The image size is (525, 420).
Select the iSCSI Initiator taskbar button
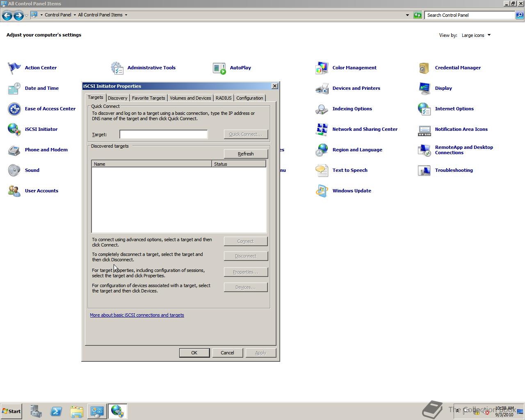[x=118, y=411]
